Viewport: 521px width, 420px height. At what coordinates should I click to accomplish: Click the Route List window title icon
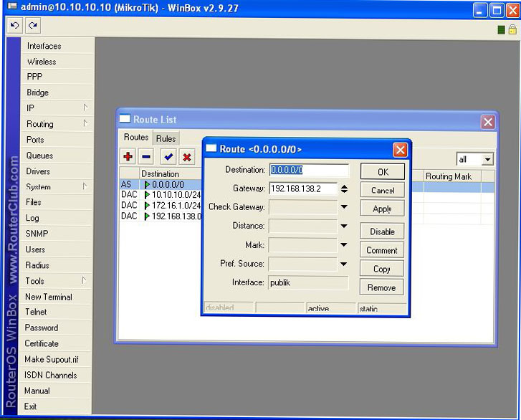tap(125, 119)
